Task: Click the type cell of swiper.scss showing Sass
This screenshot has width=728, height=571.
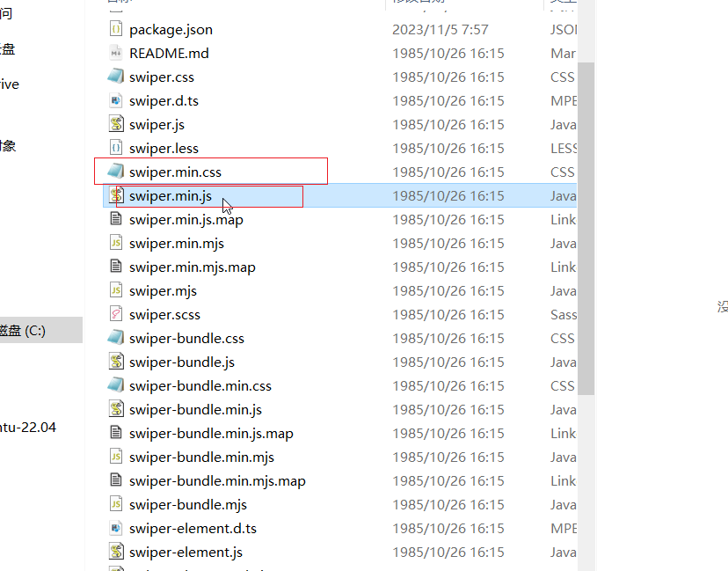Action: coord(564,315)
